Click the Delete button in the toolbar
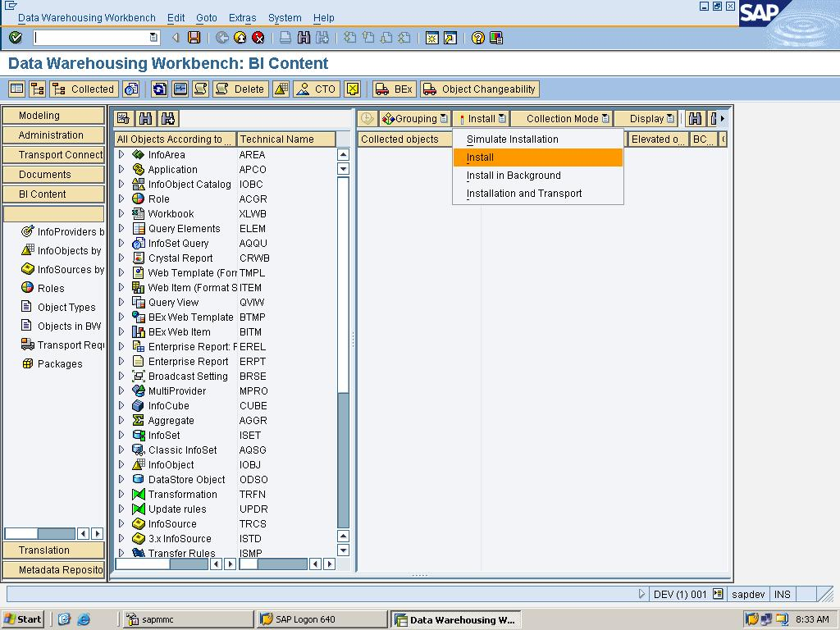Screen dimensions: 840x630 240,89
